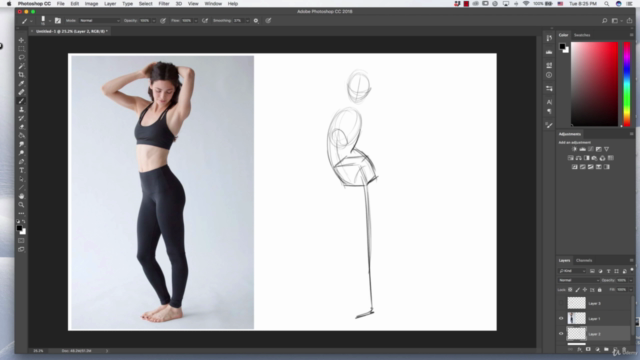The image size is (640, 360).
Task: Select the Rectangular Marquee tool
Action: tap(21, 49)
